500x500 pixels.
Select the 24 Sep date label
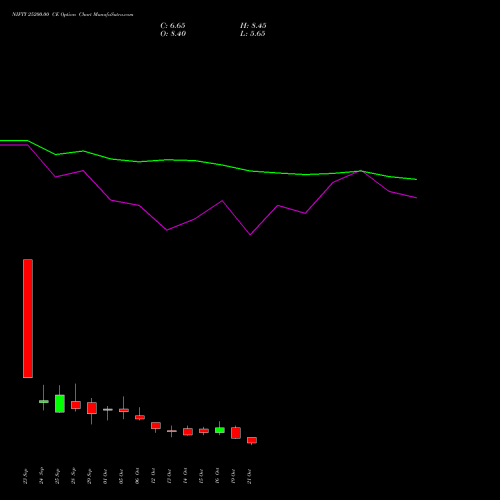[42, 476]
